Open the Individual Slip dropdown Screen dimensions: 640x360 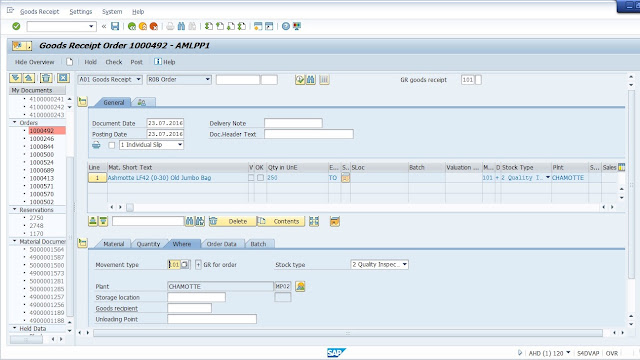[180, 145]
